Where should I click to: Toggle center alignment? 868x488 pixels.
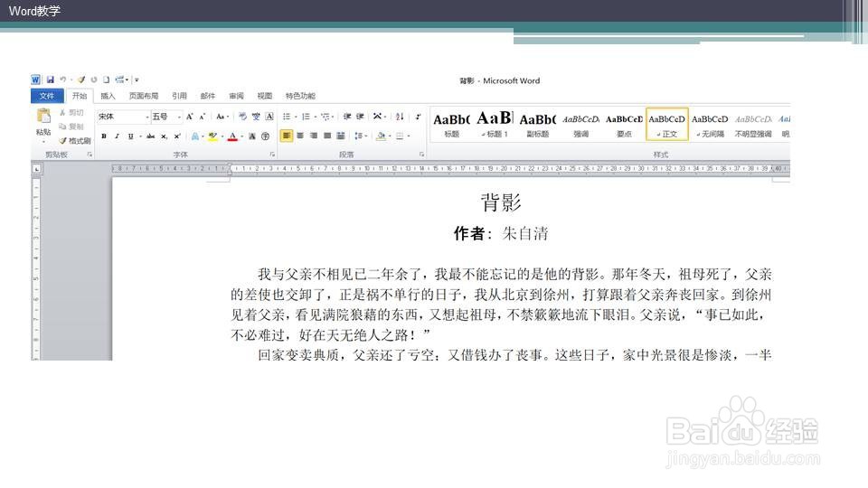pos(300,136)
